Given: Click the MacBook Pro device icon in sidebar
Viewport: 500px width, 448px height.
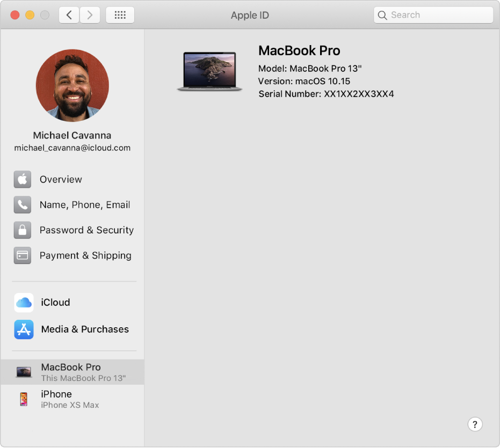Looking at the screenshot, I should [x=24, y=372].
